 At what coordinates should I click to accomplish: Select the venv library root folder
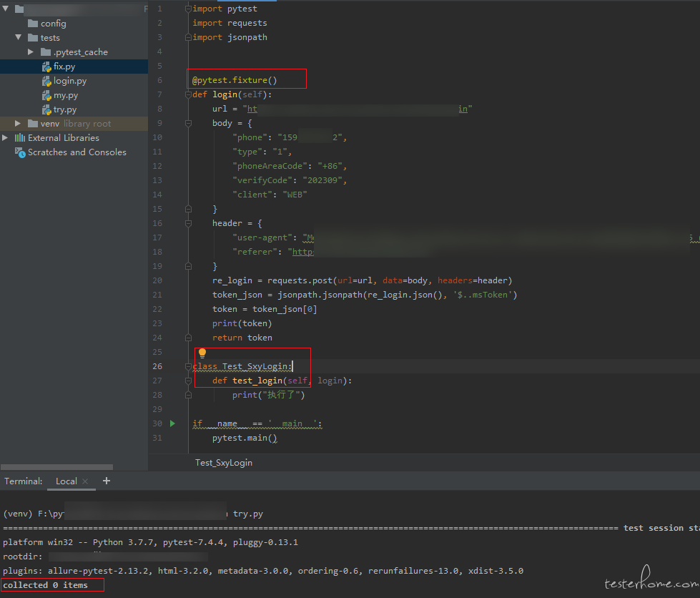[x=74, y=123]
